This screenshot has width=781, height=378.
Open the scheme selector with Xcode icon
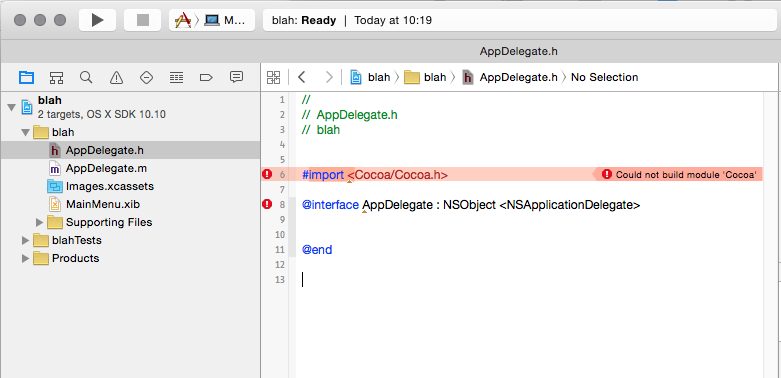tap(183, 20)
